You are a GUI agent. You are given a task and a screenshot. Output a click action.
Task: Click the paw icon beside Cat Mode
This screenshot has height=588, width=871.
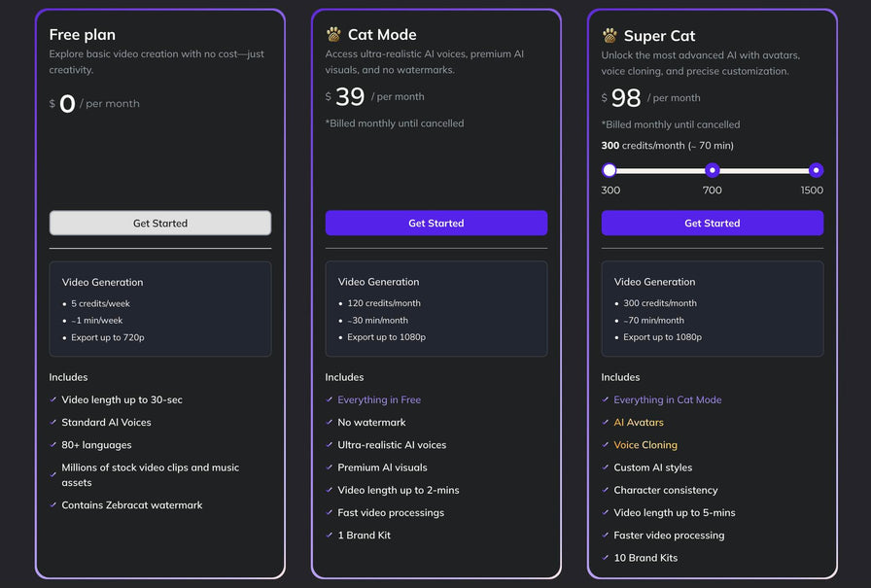point(333,35)
